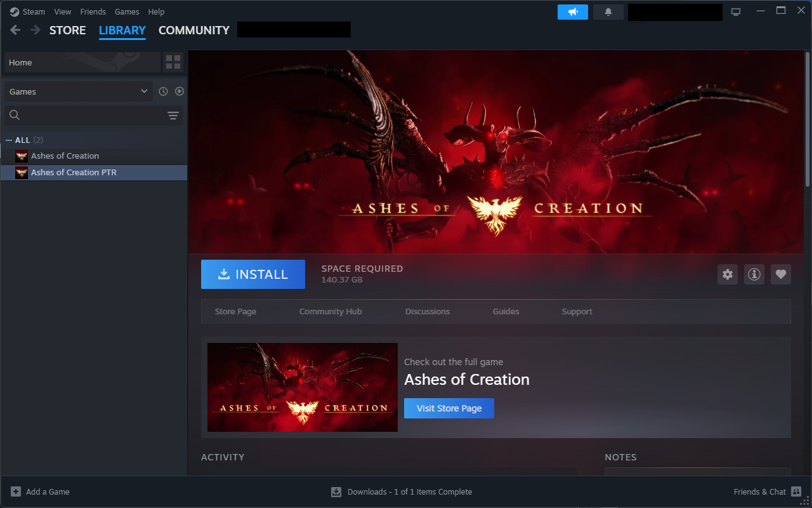
Task: Open the notifications bell
Action: (x=608, y=12)
